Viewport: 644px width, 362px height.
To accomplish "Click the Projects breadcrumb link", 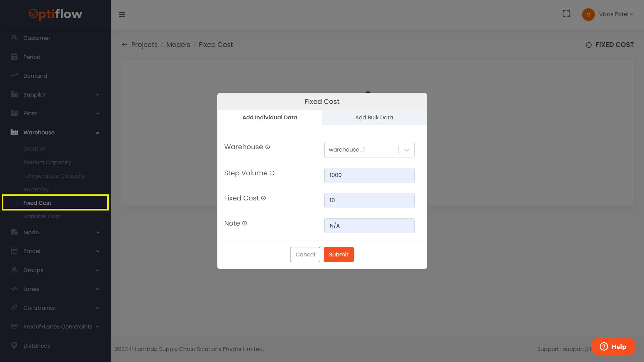I will click(x=144, y=44).
